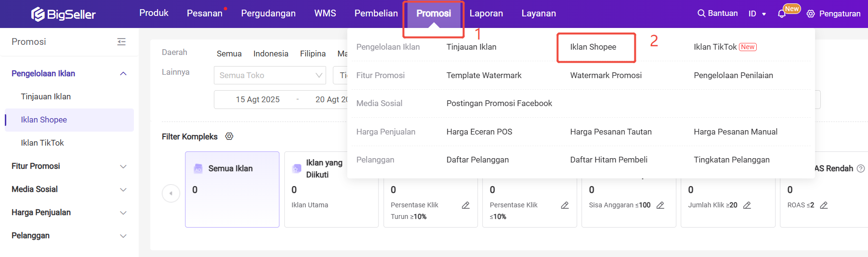868x257 pixels.
Task: Edit Jumlah Klik ≥20 threshold
Action: click(x=747, y=205)
